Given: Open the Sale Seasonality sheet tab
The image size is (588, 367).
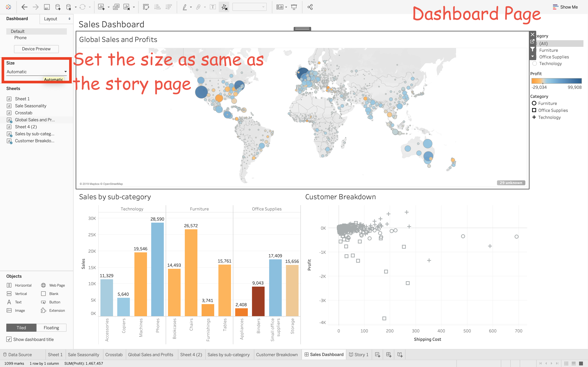Looking at the screenshot, I should [x=83, y=355].
